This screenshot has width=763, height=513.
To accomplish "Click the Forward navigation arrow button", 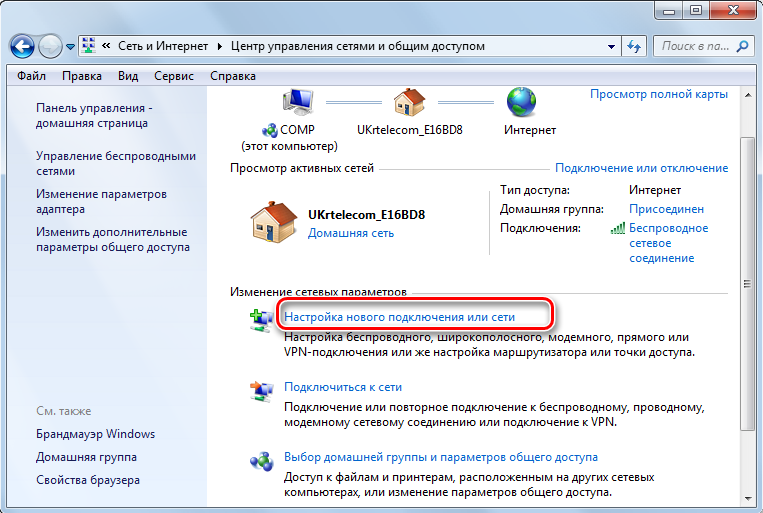I will [x=50, y=47].
